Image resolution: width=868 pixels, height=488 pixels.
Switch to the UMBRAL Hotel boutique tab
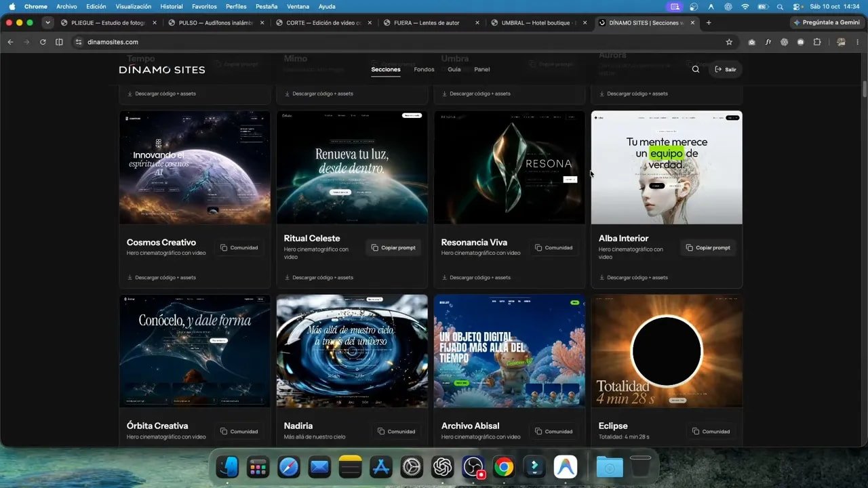537,22
